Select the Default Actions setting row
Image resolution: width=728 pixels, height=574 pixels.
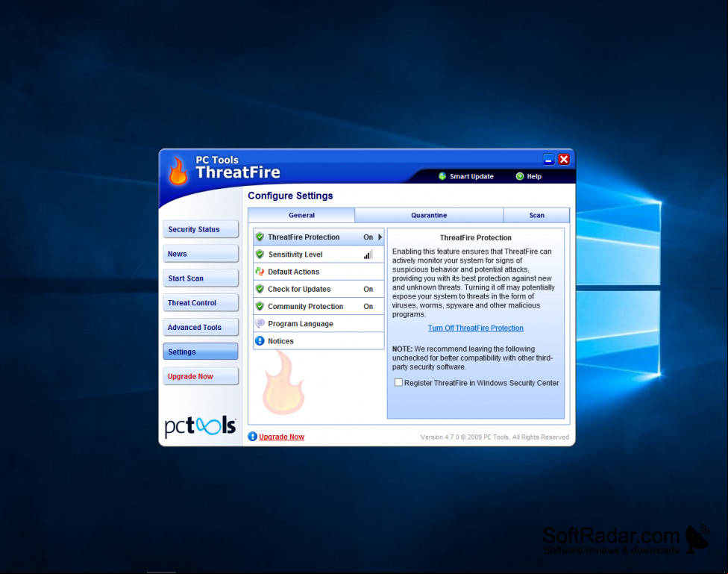[x=318, y=272]
